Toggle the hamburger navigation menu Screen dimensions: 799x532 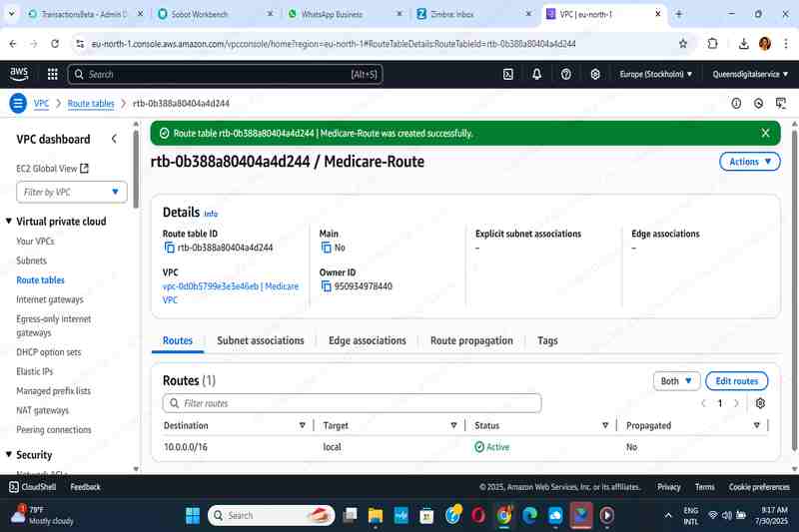click(18, 104)
